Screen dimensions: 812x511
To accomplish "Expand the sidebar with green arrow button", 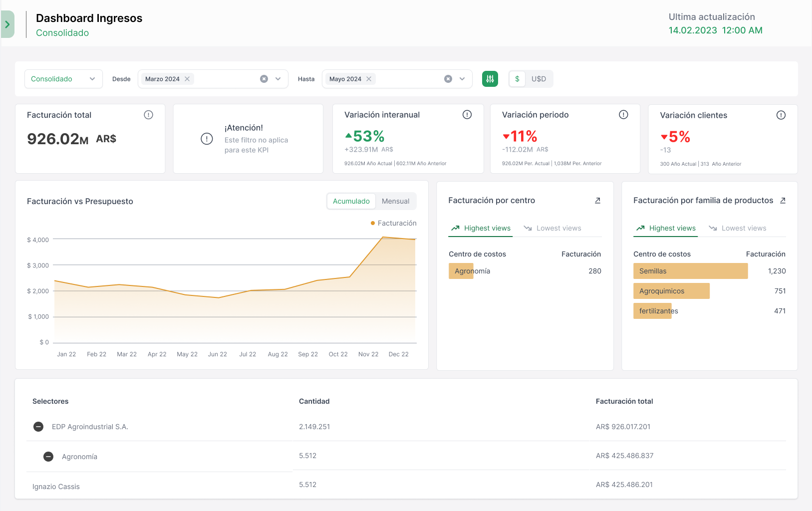I will 7,24.
